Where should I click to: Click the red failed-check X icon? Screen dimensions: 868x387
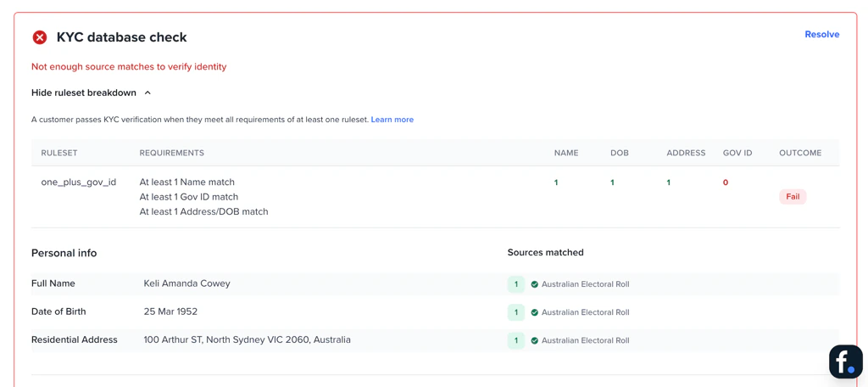[39, 37]
